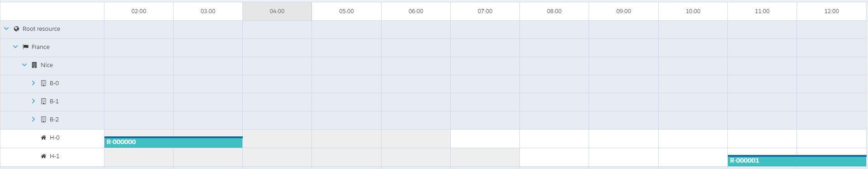Expand the B-2 resource row
This screenshot has height=169, width=868.
click(33, 119)
